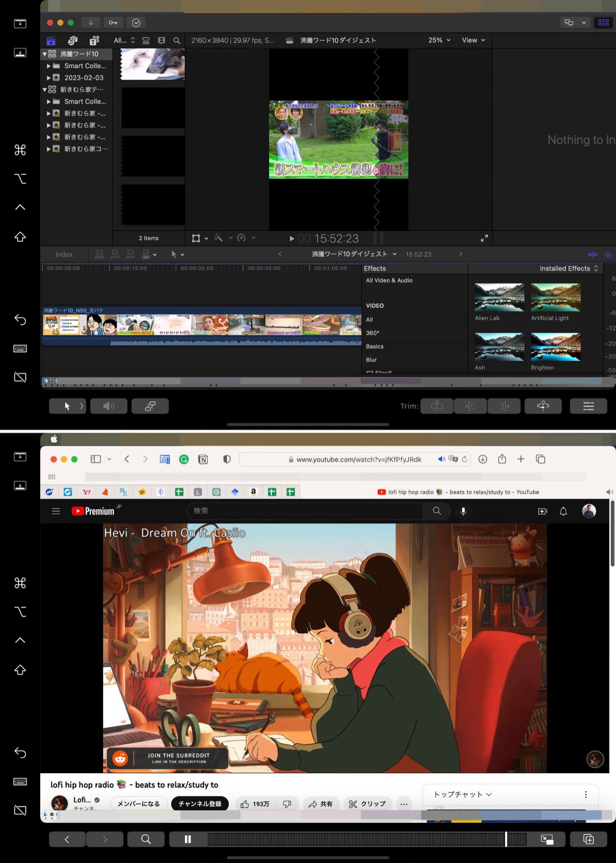The width and height of the screenshot is (616, 863).
Task: Open the viewer zoom 25% dropdown
Action: [439, 40]
